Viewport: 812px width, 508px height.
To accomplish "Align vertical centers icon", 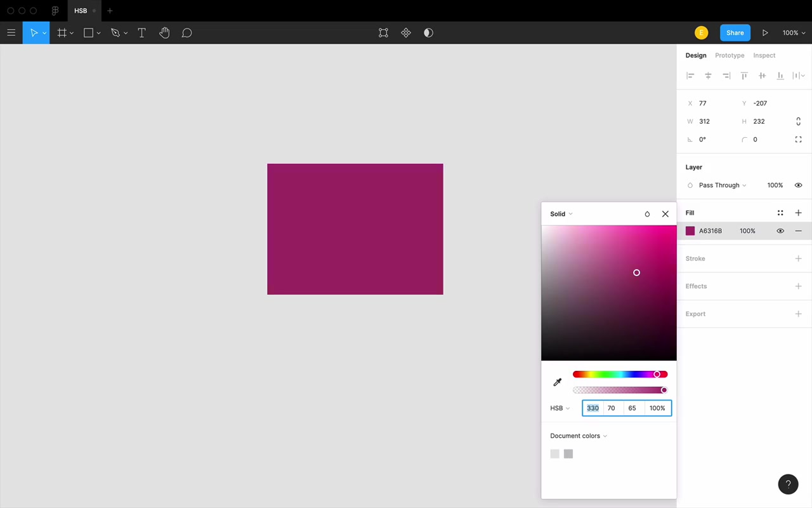I will 762,76.
